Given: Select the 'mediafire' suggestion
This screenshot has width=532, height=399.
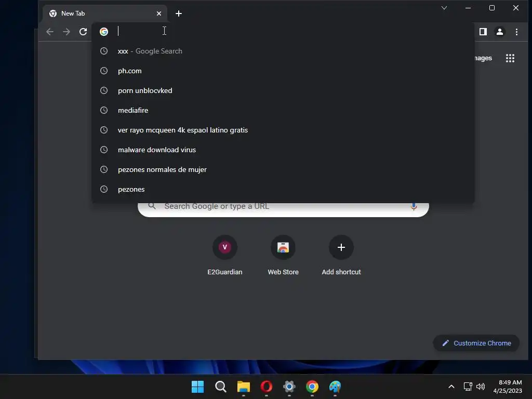Looking at the screenshot, I should click(x=283, y=110).
